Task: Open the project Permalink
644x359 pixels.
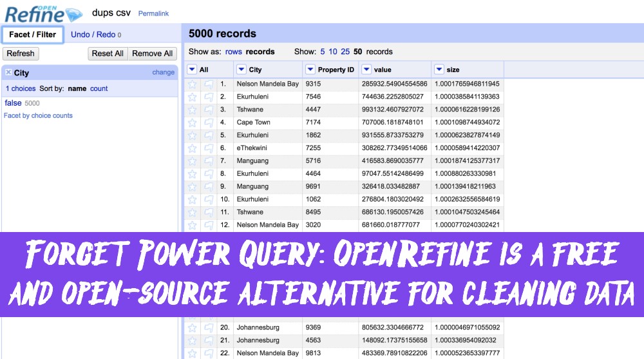Action: 153,14
